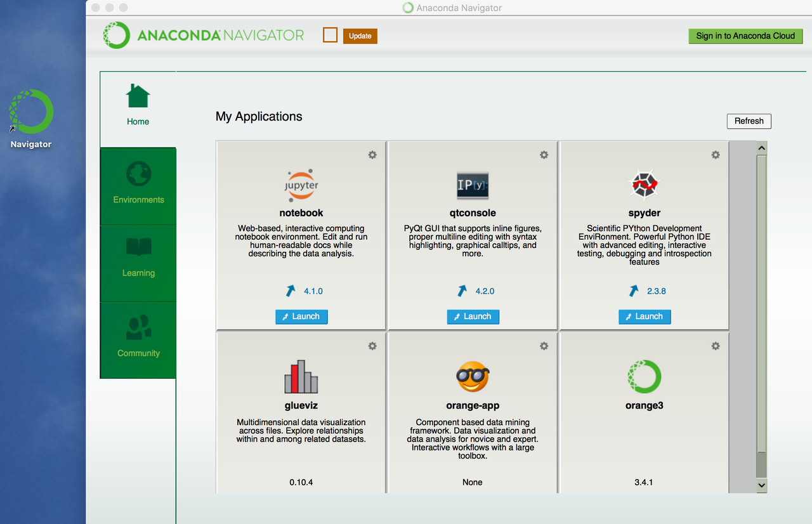Open the gear options for qtconsole tile
812x524 pixels.
pos(544,155)
